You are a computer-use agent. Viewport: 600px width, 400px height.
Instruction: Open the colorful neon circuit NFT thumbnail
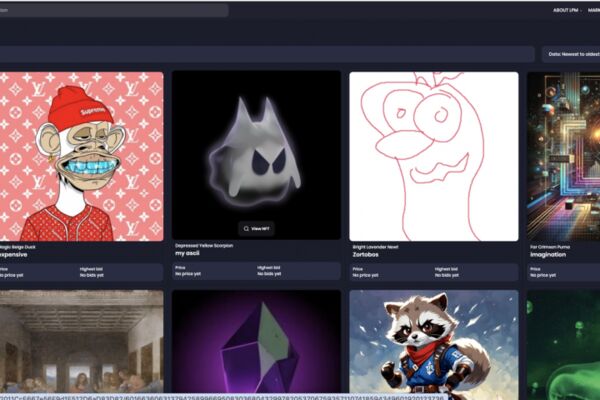pyautogui.click(x=563, y=156)
